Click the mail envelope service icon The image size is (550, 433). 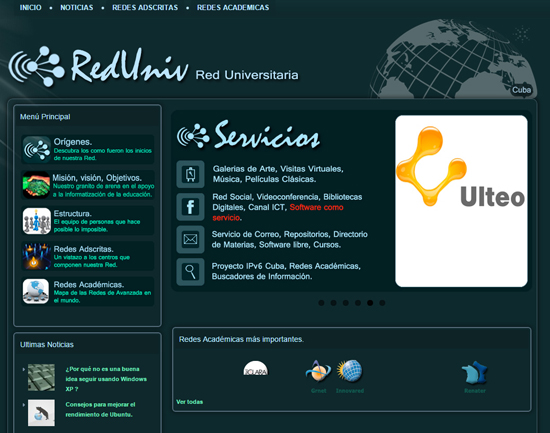tap(190, 239)
